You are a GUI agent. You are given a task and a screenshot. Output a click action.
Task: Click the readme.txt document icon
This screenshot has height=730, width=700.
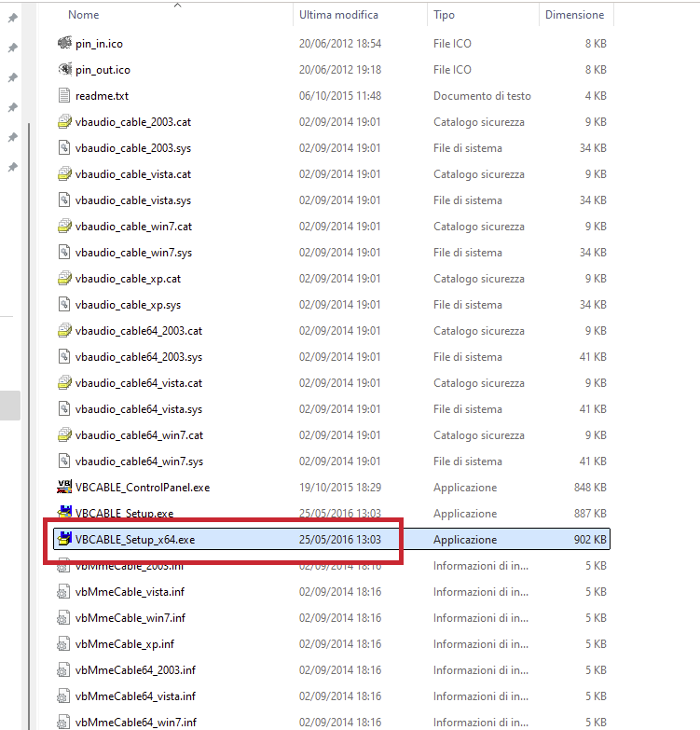[64, 95]
